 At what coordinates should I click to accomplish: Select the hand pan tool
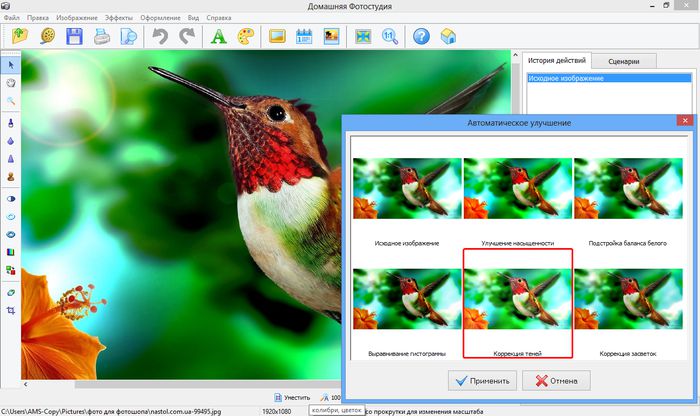11,83
